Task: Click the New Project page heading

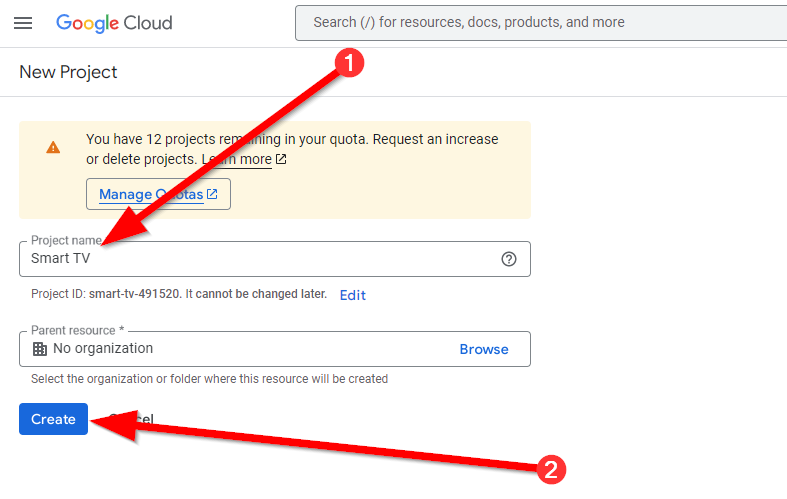Action: point(68,72)
